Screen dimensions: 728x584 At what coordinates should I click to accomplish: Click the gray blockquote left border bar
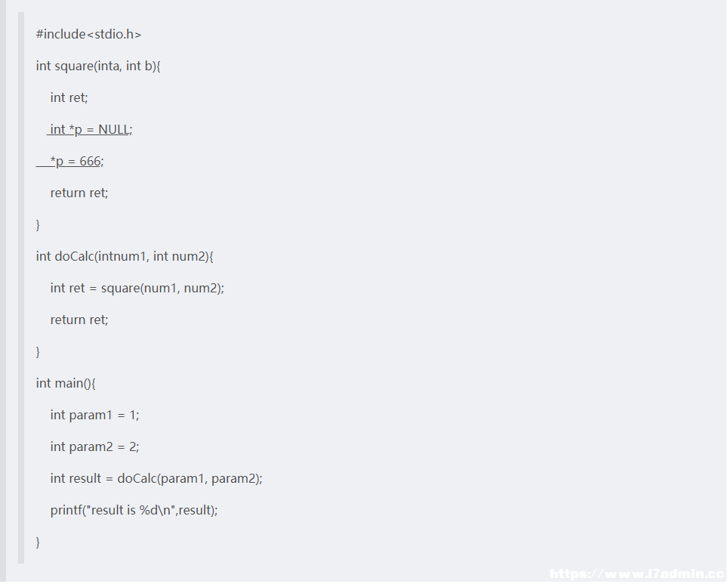[x=21, y=288]
